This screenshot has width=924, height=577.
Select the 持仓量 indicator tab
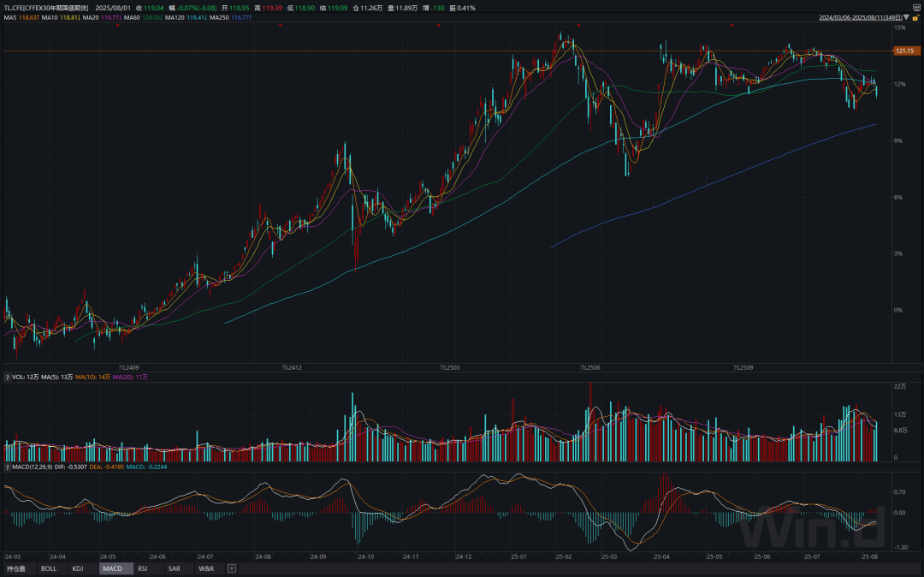tap(16, 568)
